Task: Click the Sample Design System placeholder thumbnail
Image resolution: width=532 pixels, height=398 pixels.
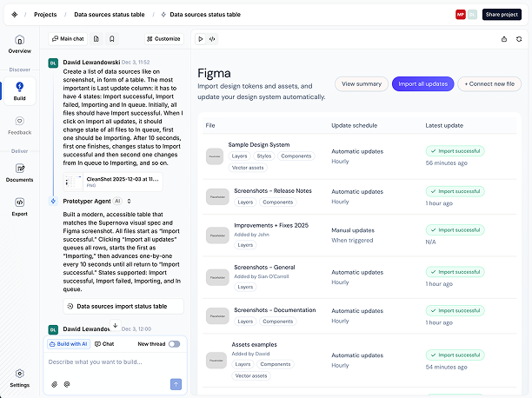Action: click(x=215, y=156)
